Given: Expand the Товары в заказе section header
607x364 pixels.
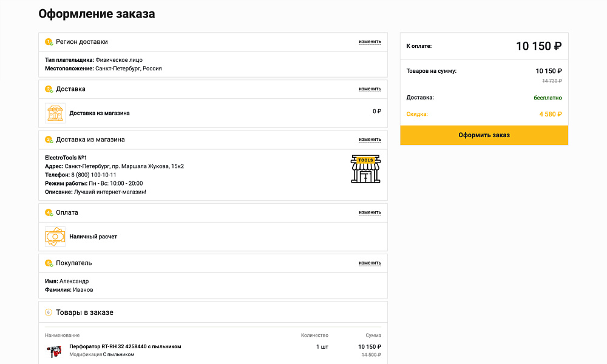Looking at the screenshot, I should tap(84, 312).
